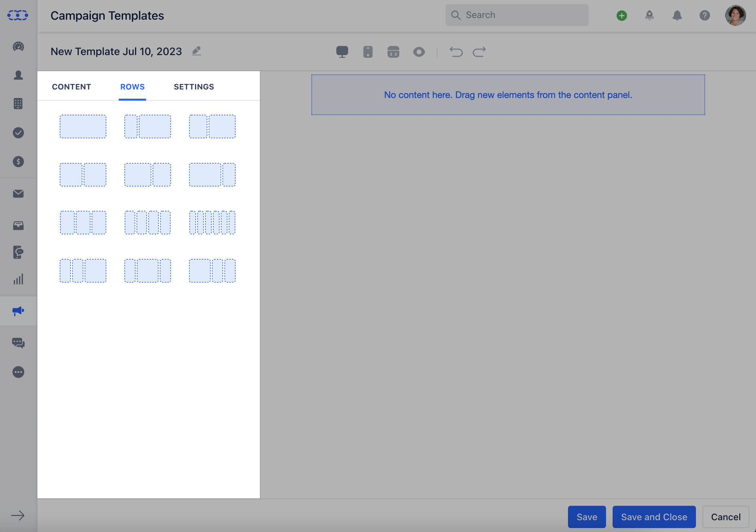Open notifications with the bell icon
This screenshot has width=756, height=532.
click(677, 15)
